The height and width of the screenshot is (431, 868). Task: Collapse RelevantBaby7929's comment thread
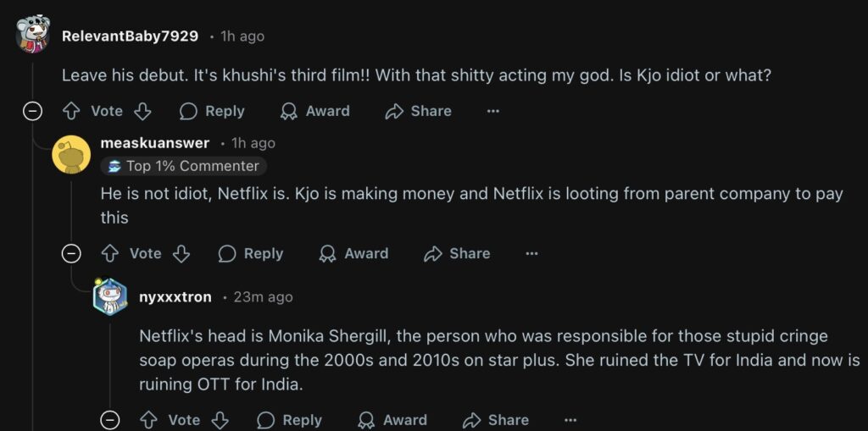point(32,111)
